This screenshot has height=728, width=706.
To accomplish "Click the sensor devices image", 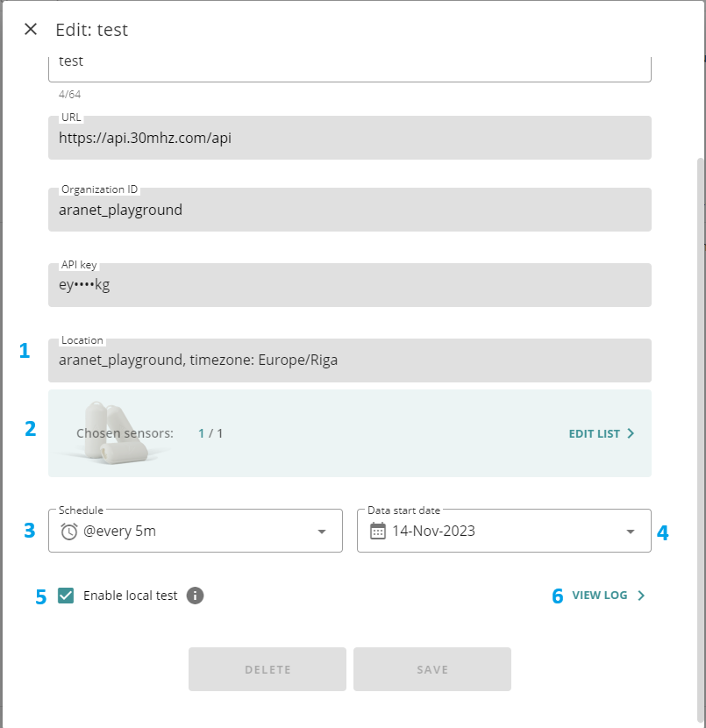I will point(110,432).
